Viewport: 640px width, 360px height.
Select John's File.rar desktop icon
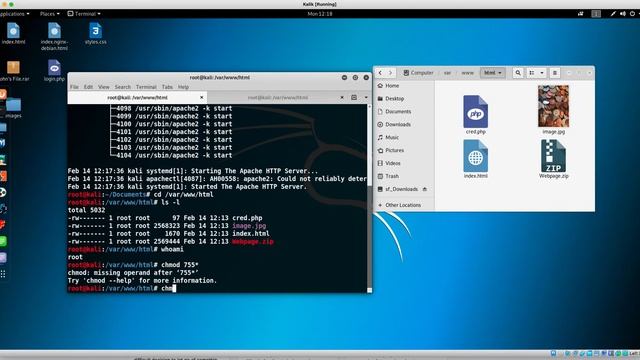point(13,70)
